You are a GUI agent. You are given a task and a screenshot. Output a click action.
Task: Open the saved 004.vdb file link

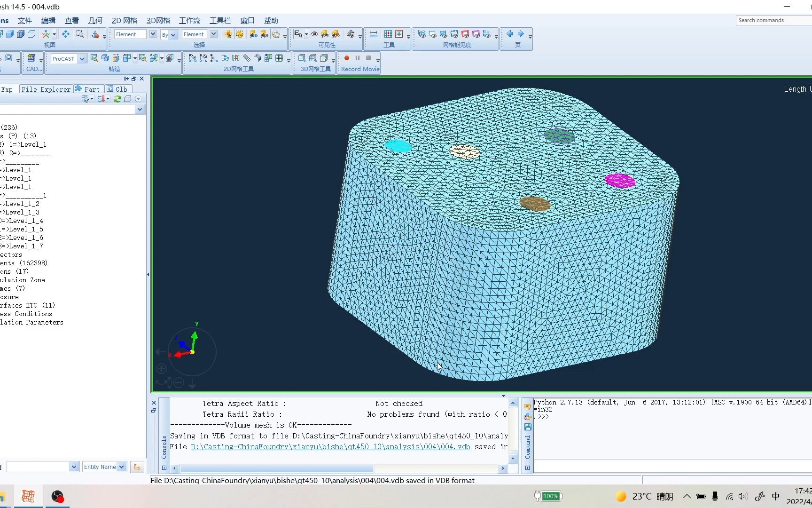tap(330, 447)
